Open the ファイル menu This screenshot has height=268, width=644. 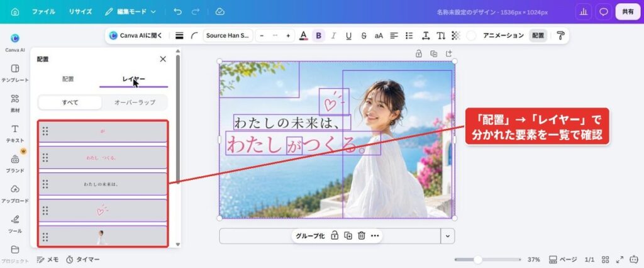(x=43, y=12)
